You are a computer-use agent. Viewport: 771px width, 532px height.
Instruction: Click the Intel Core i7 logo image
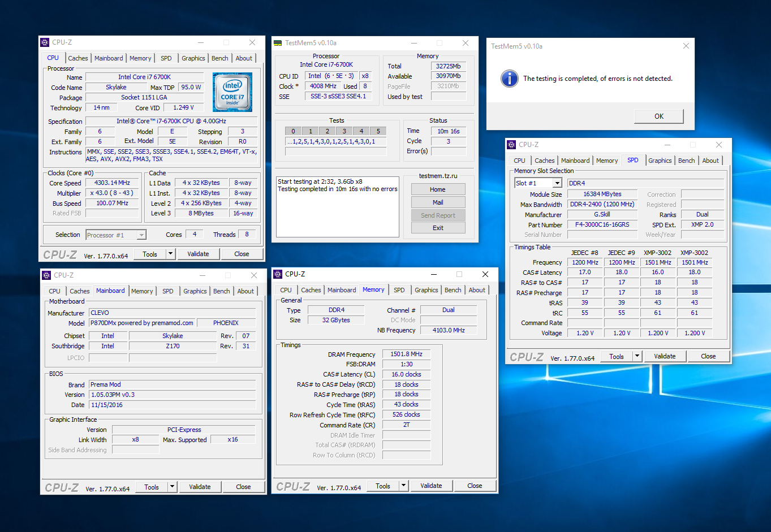click(232, 92)
